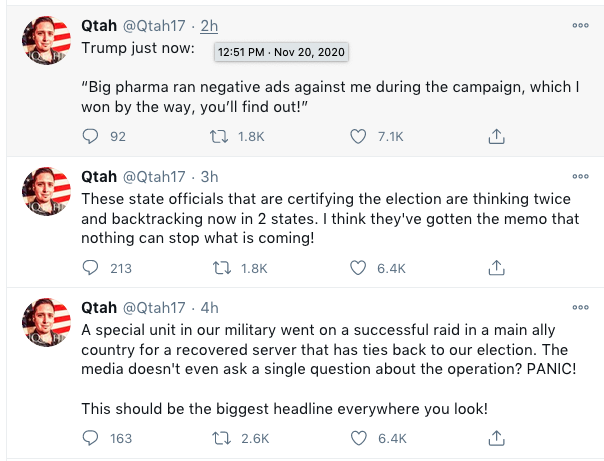Share the tweet posted 2h ago
Image resolution: width=604 pixels, height=461 pixels.
[x=496, y=136]
